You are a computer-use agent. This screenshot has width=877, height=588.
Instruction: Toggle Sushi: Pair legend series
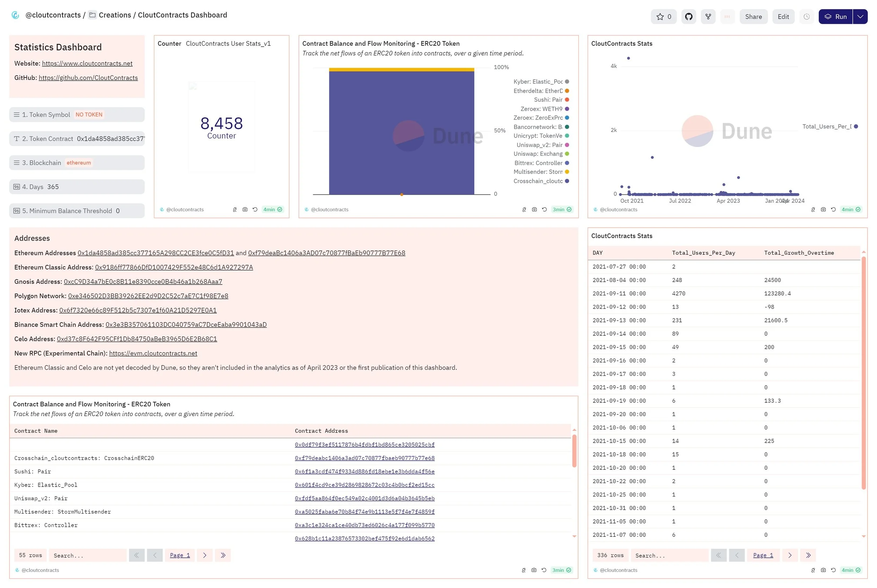pos(548,100)
